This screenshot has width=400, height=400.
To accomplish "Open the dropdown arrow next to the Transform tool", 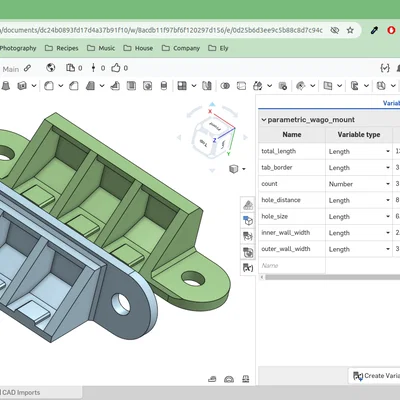I will pos(269,86).
